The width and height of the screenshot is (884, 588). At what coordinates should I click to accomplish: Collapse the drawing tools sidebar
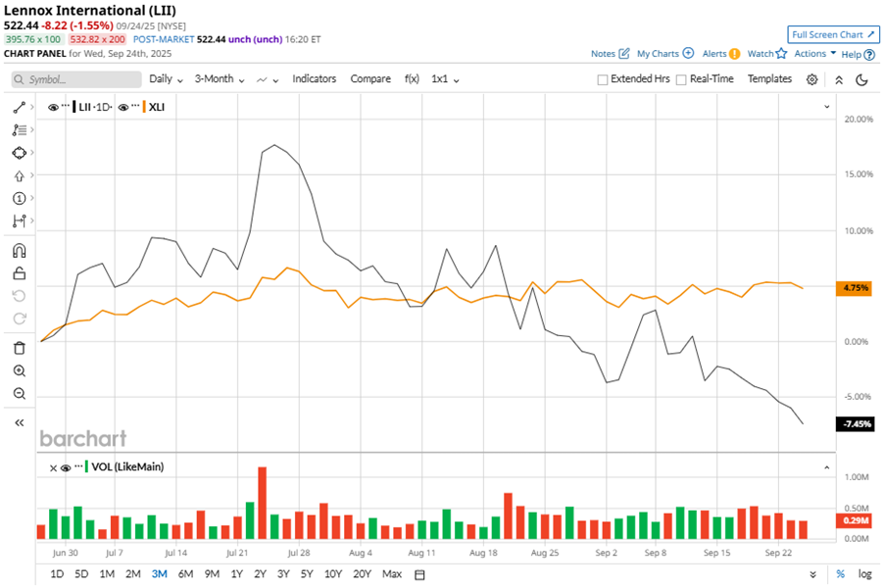20,422
